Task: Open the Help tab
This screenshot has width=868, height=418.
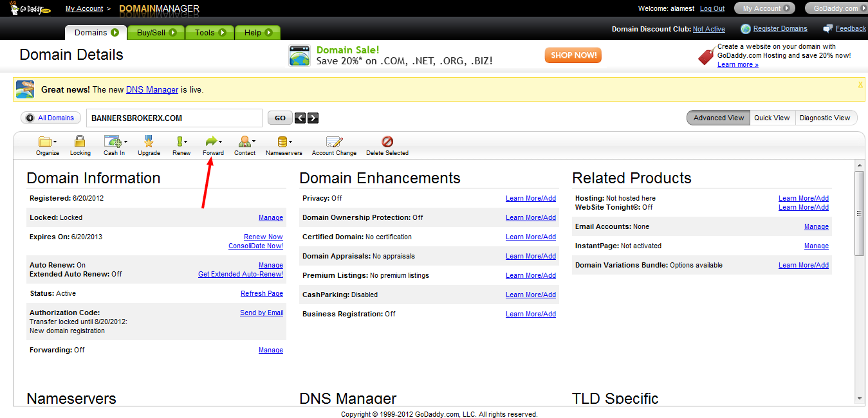Action: (258, 32)
